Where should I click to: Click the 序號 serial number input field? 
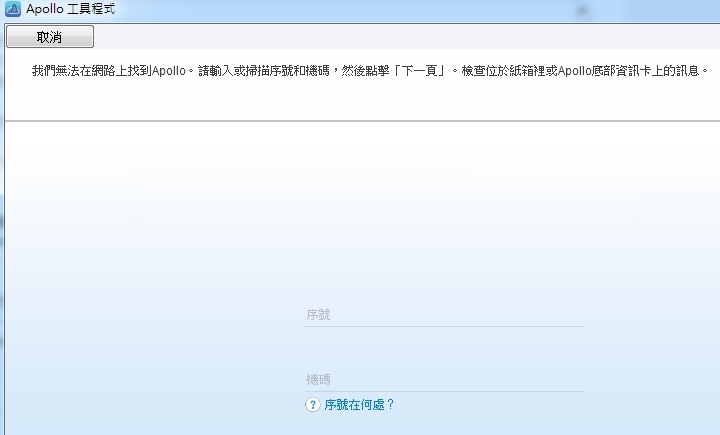444,315
